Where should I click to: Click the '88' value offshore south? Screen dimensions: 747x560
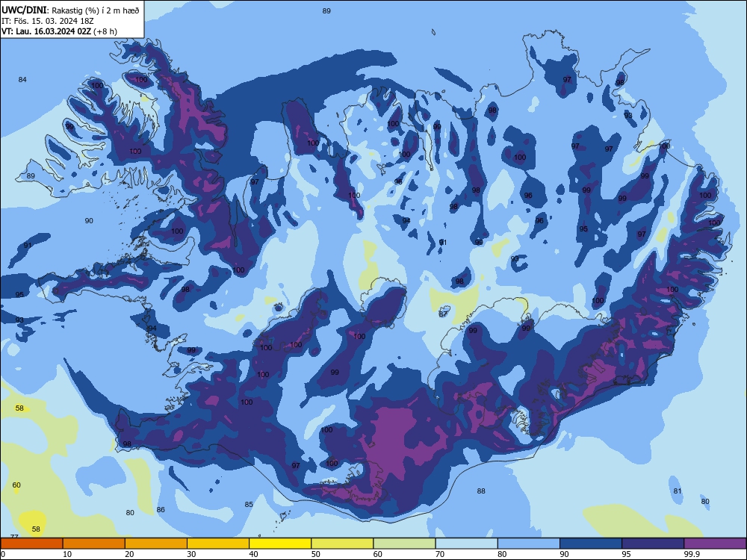(x=481, y=491)
